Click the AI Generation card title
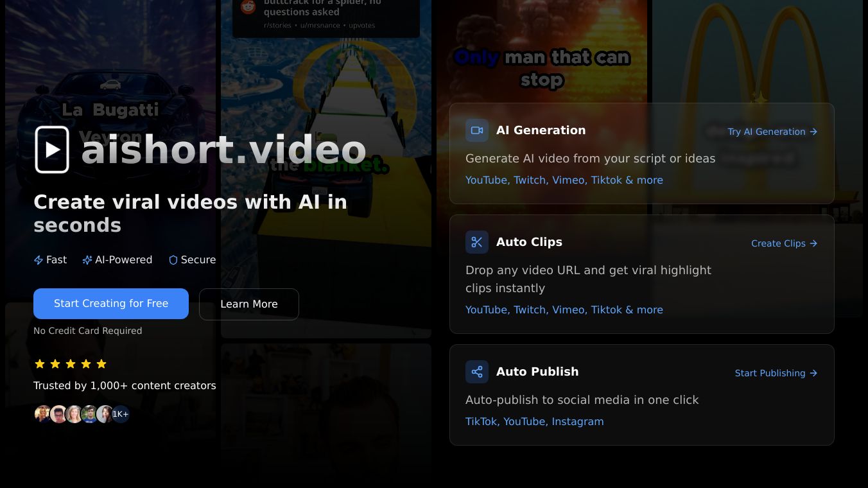 pyautogui.click(x=541, y=130)
